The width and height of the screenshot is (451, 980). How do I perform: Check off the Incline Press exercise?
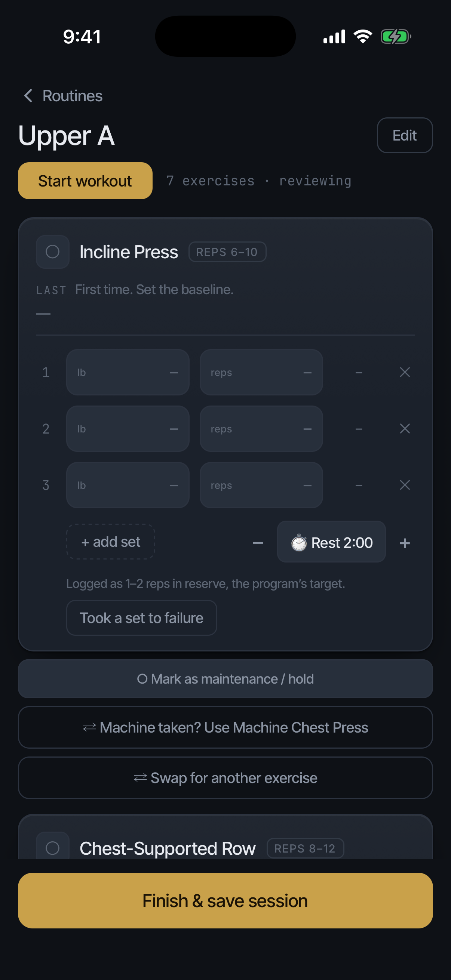point(52,252)
